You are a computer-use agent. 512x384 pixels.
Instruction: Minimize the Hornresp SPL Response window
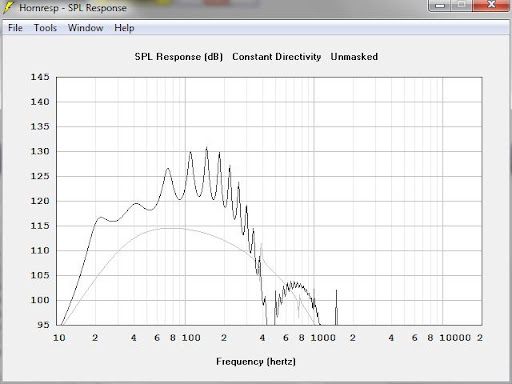pos(440,5)
